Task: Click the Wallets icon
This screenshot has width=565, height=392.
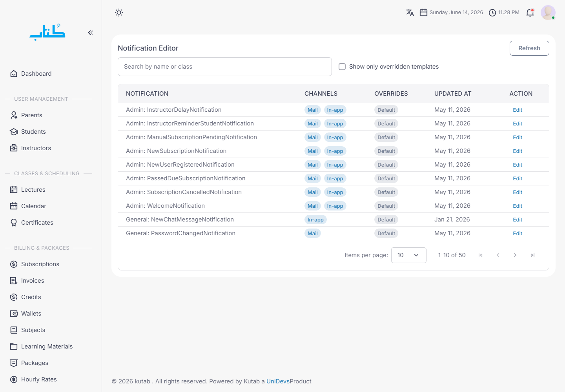Action: 14,314
